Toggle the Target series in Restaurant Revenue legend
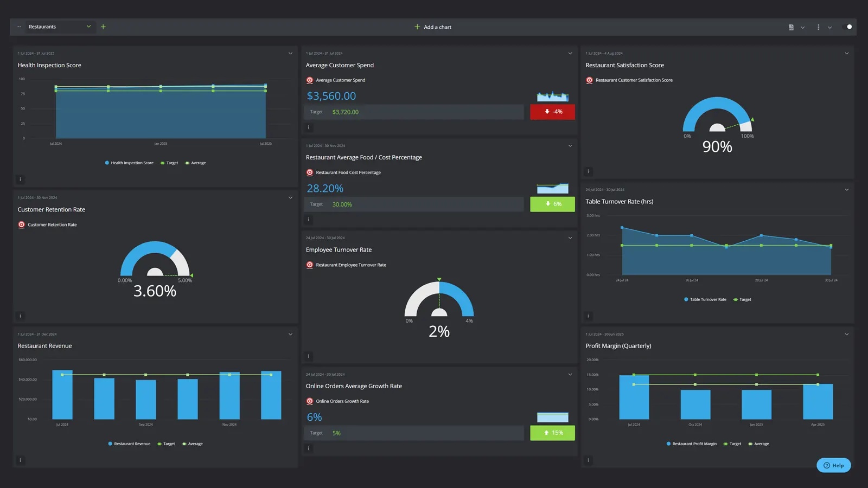Screen dimensions: 868x488 click(166, 444)
